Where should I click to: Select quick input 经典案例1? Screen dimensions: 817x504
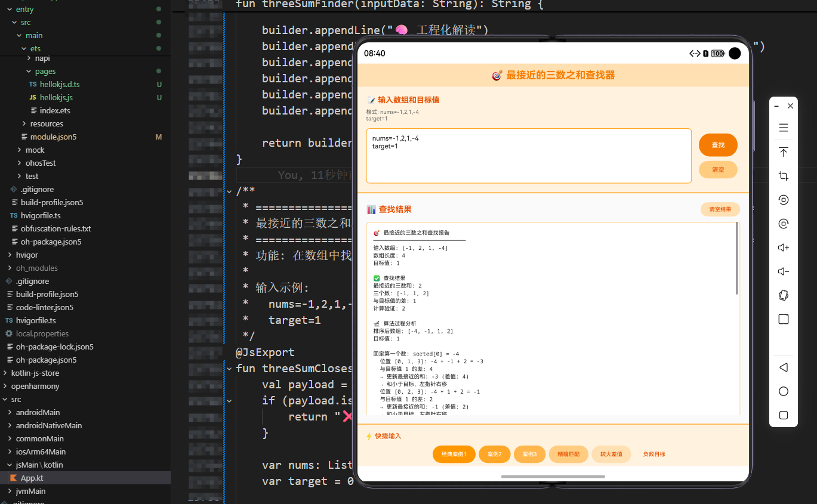pos(454,454)
